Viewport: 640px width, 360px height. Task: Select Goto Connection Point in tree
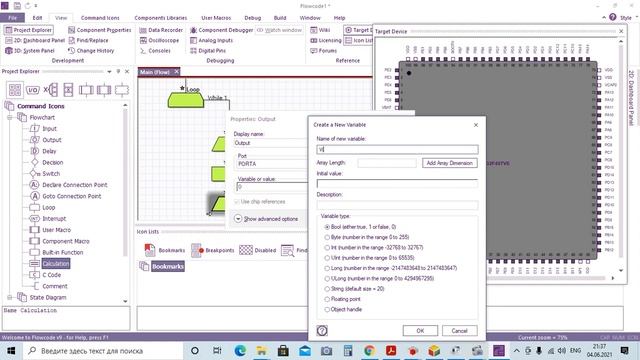click(x=66, y=196)
